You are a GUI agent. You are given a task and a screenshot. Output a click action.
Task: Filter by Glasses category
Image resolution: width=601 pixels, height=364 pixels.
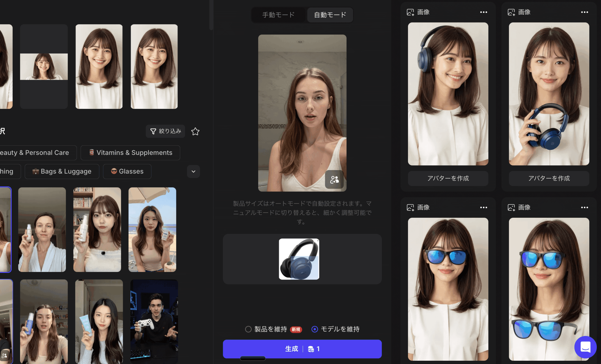[127, 171]
